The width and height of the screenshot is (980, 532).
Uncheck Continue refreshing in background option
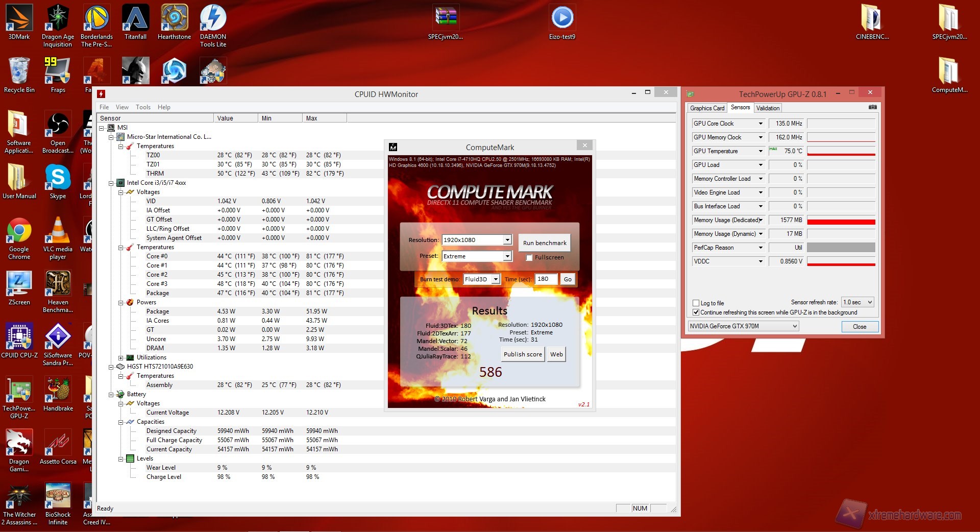coord(696,312)
